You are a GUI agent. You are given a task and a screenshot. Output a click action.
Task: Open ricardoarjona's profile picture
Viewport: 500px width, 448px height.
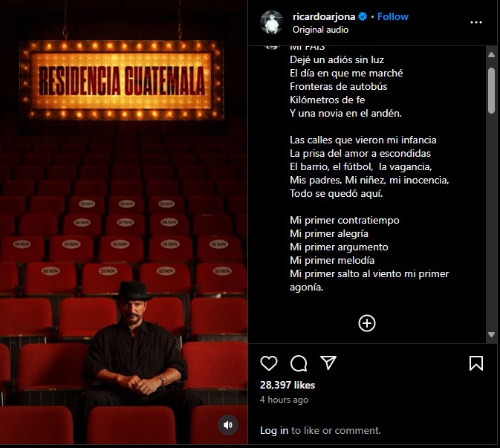pyautogui.click(x=272, y=22)
